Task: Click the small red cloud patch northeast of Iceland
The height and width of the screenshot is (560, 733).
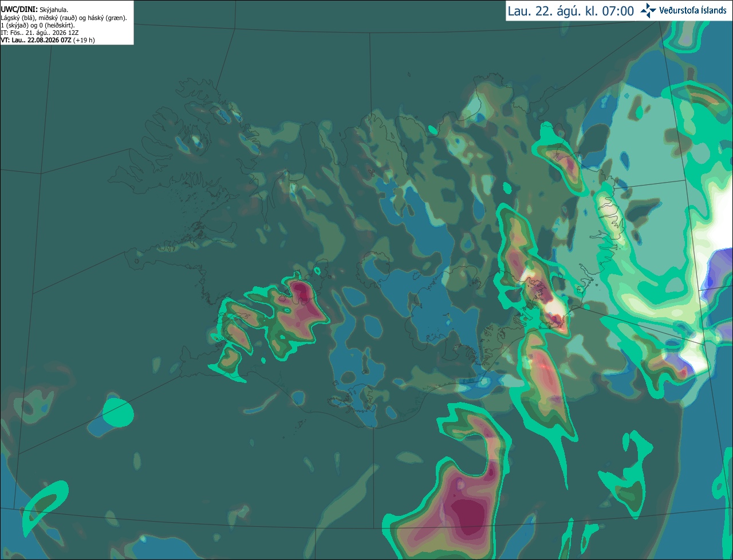Action: 564,162
